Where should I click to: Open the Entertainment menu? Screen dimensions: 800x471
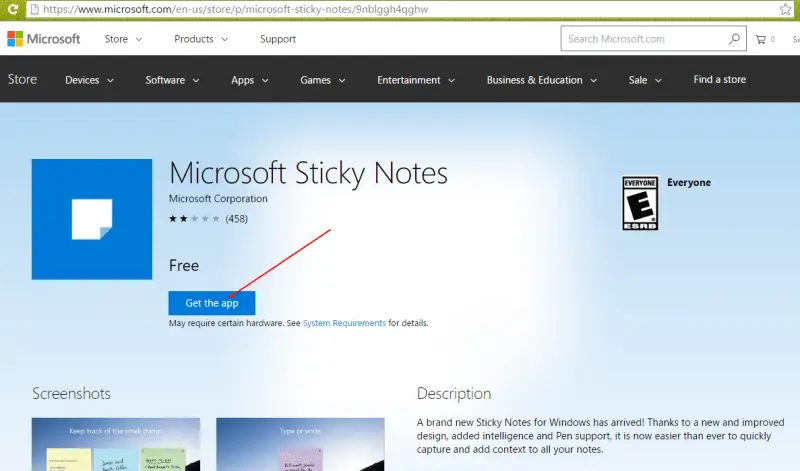[x=416, y=80]
